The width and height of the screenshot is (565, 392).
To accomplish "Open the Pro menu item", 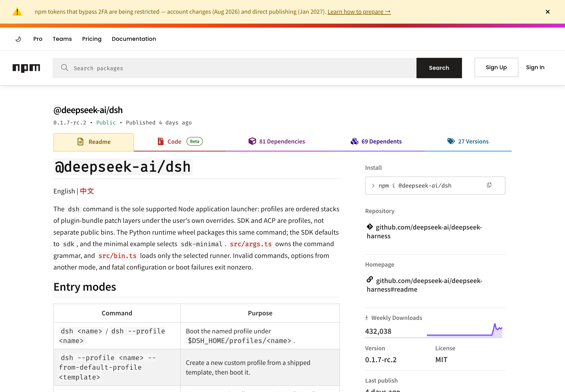I will (x=38, y=39).
